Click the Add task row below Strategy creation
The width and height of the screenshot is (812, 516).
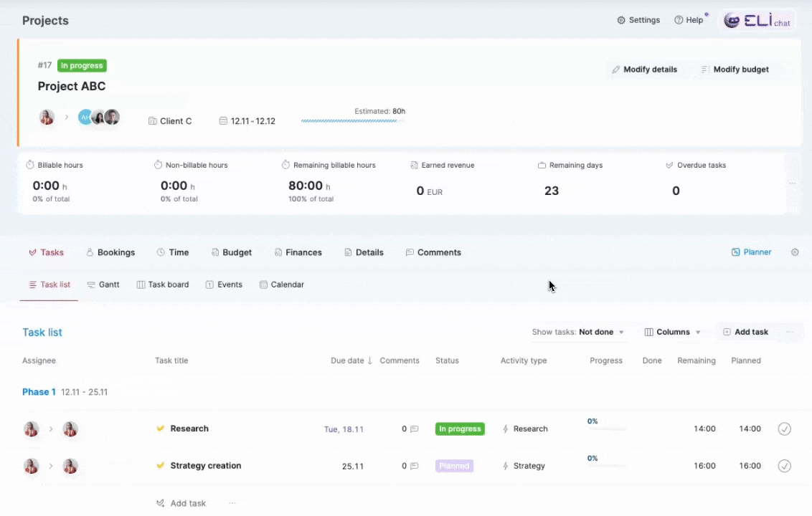point(181,503)
